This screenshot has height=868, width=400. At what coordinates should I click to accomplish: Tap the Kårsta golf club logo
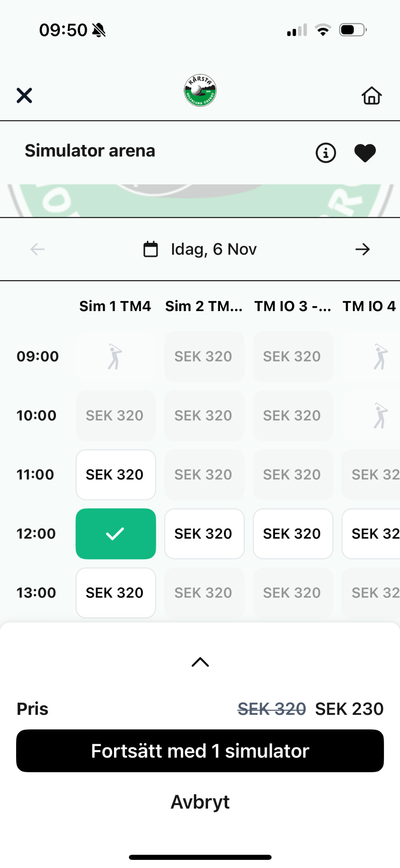coord(200,91)
